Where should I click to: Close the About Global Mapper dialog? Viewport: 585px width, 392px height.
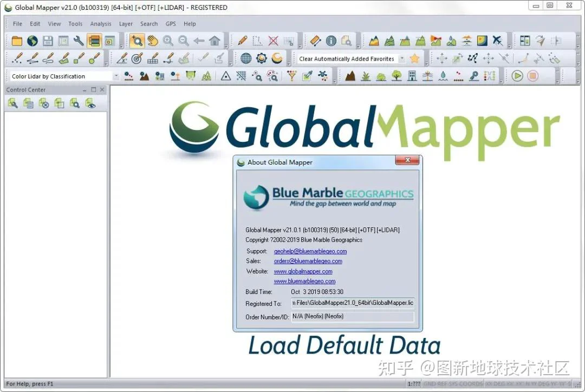pyautogui.click(x=407, y=160)
